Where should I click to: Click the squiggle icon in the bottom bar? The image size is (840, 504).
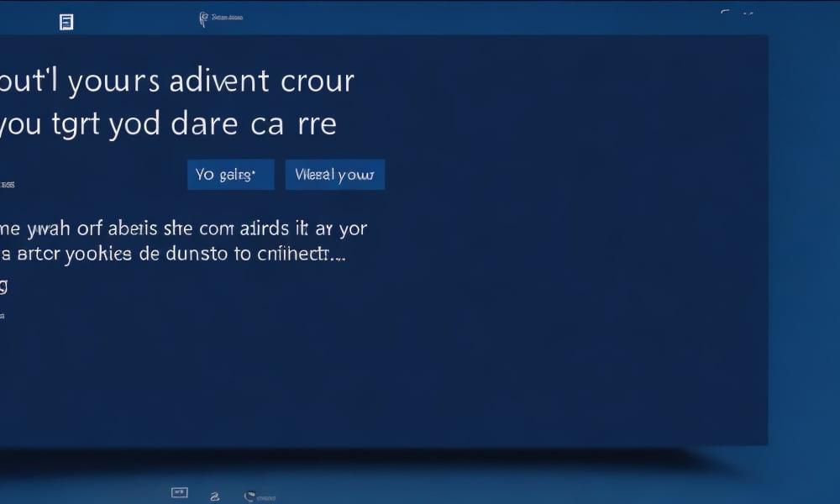pyautogui.click(x=215, y=496)
